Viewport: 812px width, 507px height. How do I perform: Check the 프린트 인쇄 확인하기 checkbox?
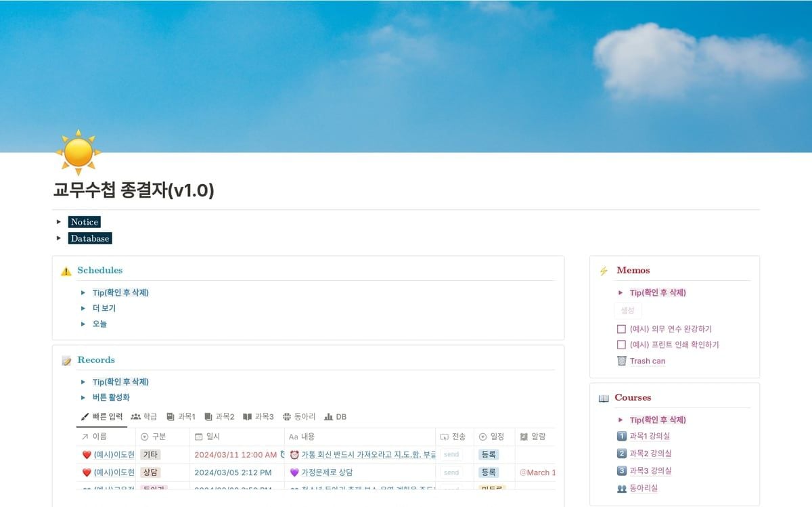[x=622, y=345]
